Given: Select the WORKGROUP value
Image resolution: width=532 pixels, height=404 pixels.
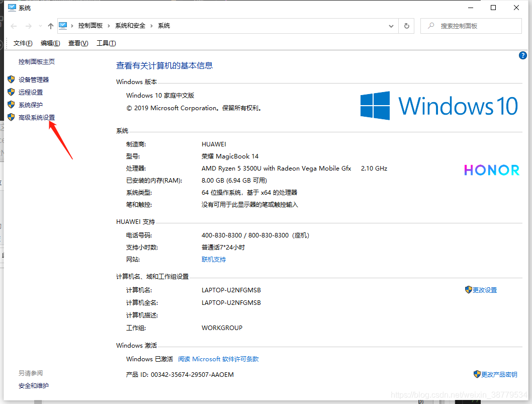Looking at the screenshot, I should 222,328.
